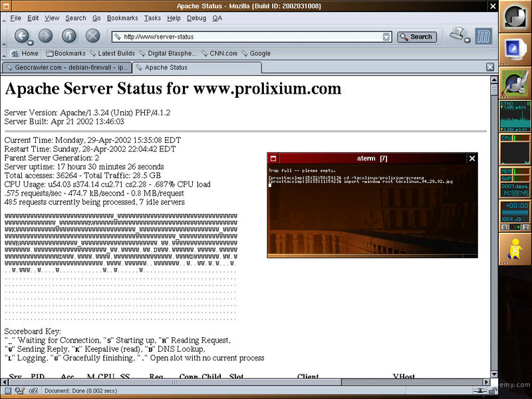Click the Search button next to URL bar
Image resolution: width=532 pixels, height=399 pixels.
[x=417, y=37]
